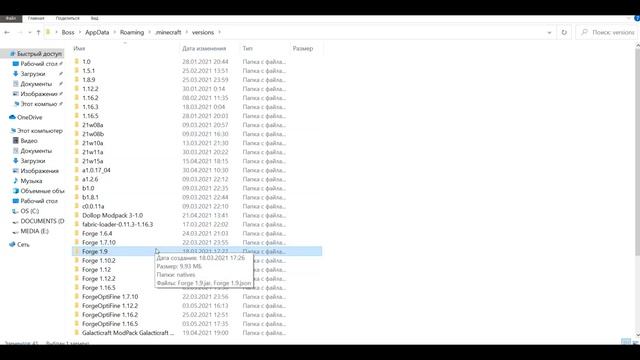
Task: Open pinned Загрузки under quick access
Action: click(33, 73)
